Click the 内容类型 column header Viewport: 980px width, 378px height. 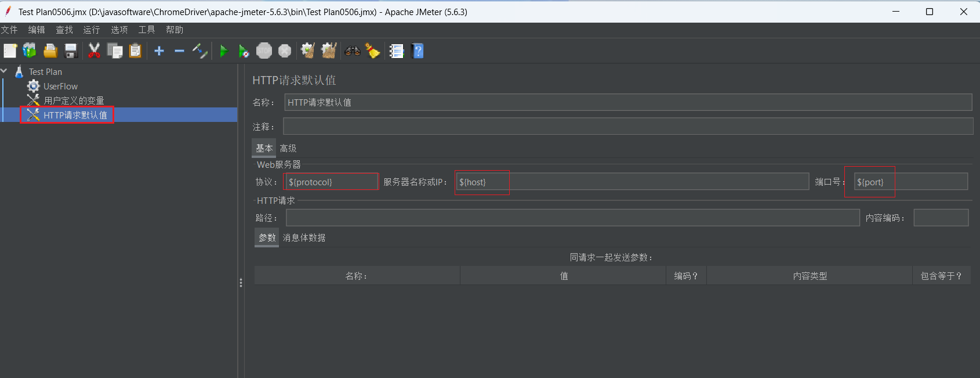coord(810,276)
